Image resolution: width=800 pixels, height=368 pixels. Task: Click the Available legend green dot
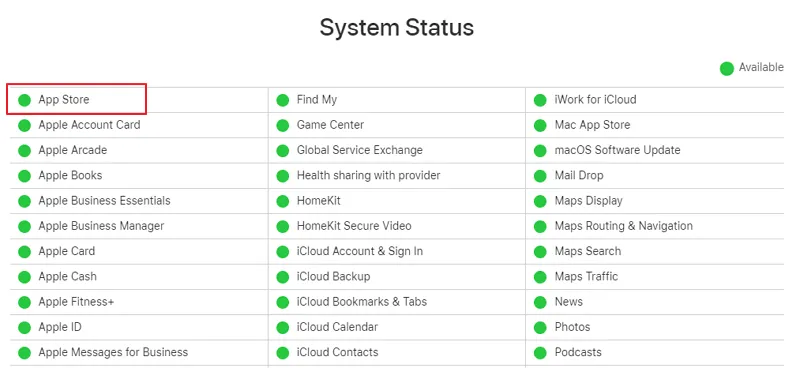click(x=727, y=68)
